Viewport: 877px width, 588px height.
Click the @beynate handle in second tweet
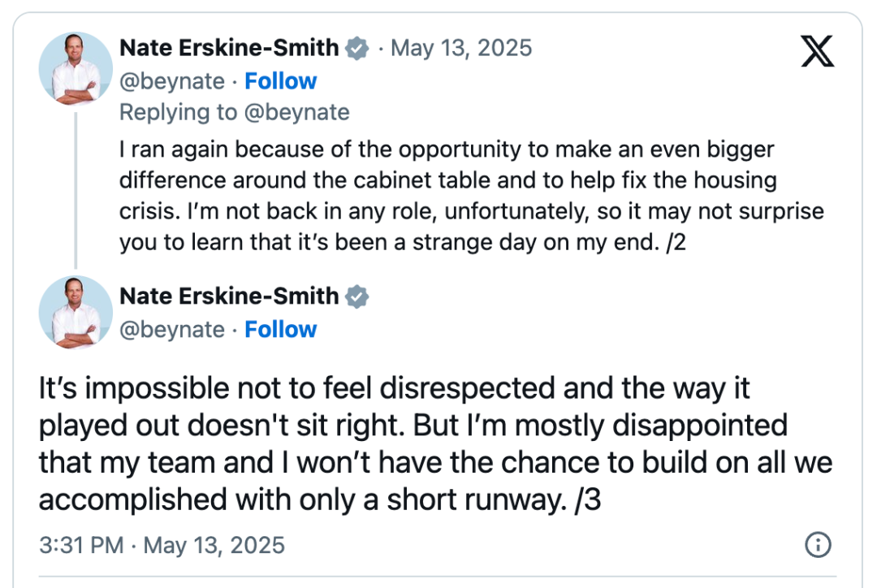coord(172,330)
